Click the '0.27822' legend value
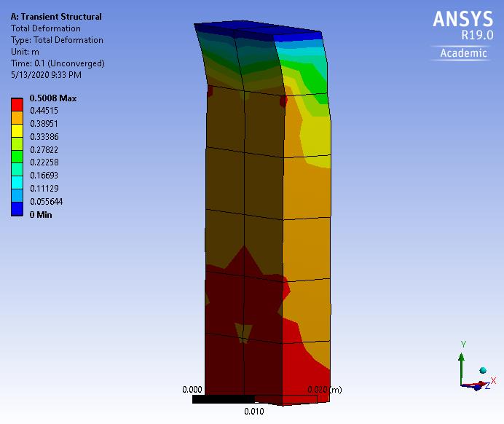Screen dimensions: 504x424 tap(44, 150)
